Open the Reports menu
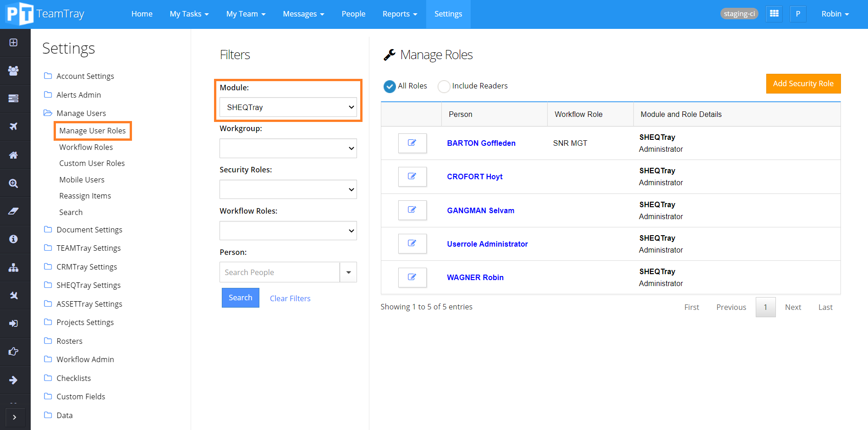This screenshot has height=430, width=868. pyautogui.click(x=400, y=14)
